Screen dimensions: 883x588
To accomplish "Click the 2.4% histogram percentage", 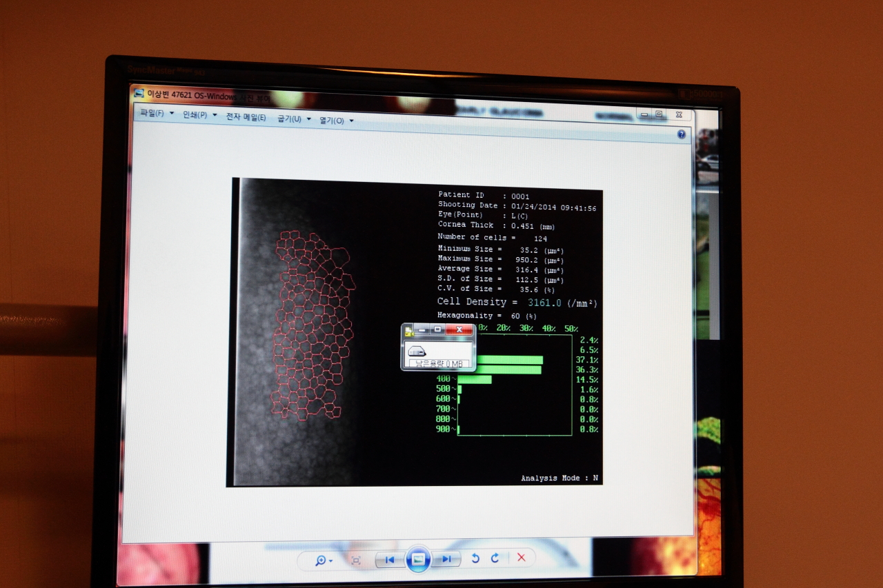I will [589, 341].
